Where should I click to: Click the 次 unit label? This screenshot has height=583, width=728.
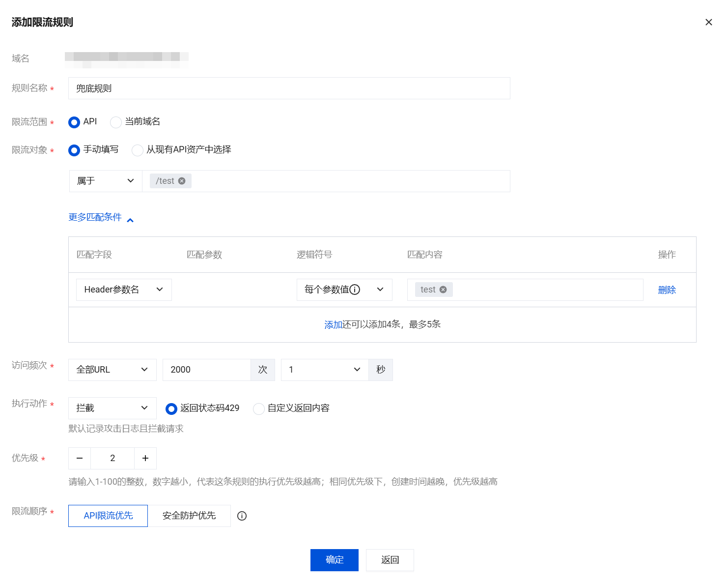click(263, 370)
